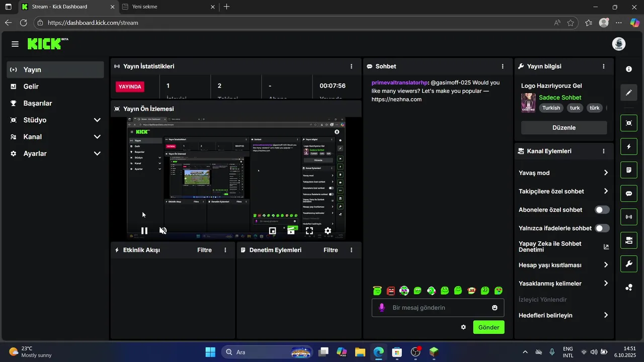Click the Kick logo
The height and width of the screenshot is (362, 644).
(x=48, y=44)
